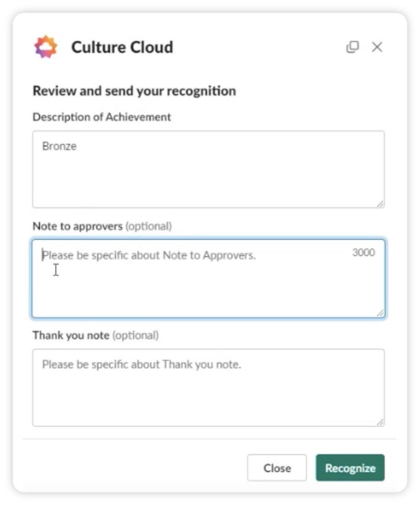Click the 3000 character counter
This screenshot has width=420, height=505.
(x=364, y=252)
